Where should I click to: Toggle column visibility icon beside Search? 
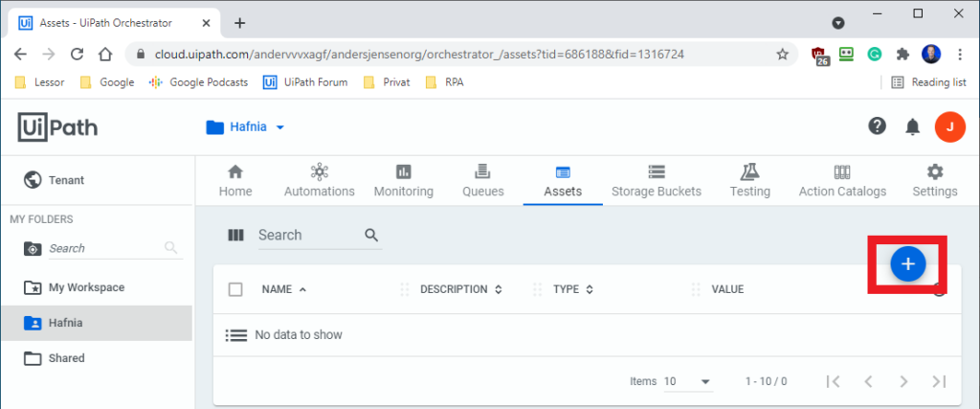[x=235, y=235]
